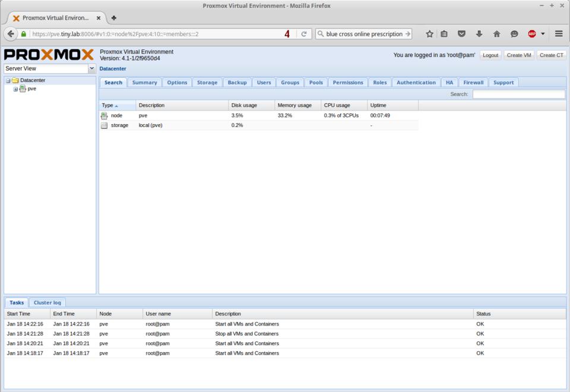570x392 pixels.
Task: Click the Create VM button
Action: pyautogui.click(x=518, y=55)
